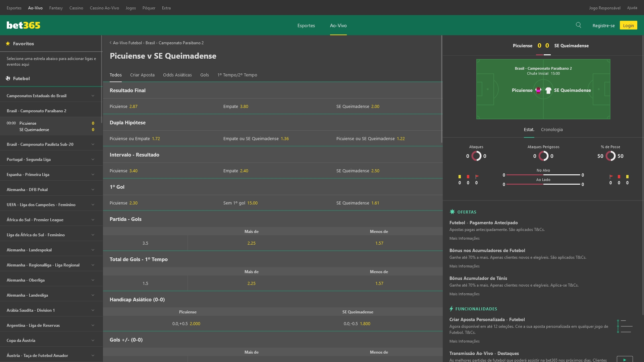Viewport: 644px width, 362px height.
Task: Click the Ofertas star badge icon
Action: pos(452,212)
